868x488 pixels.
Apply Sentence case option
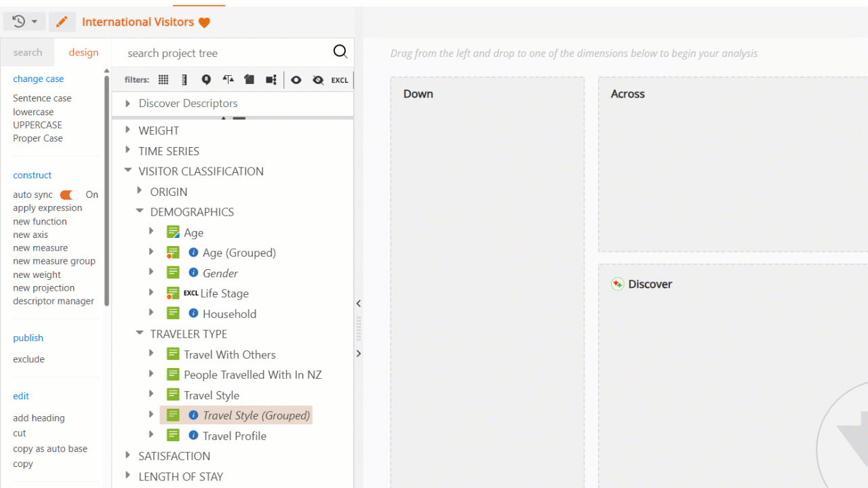(42, 98)
